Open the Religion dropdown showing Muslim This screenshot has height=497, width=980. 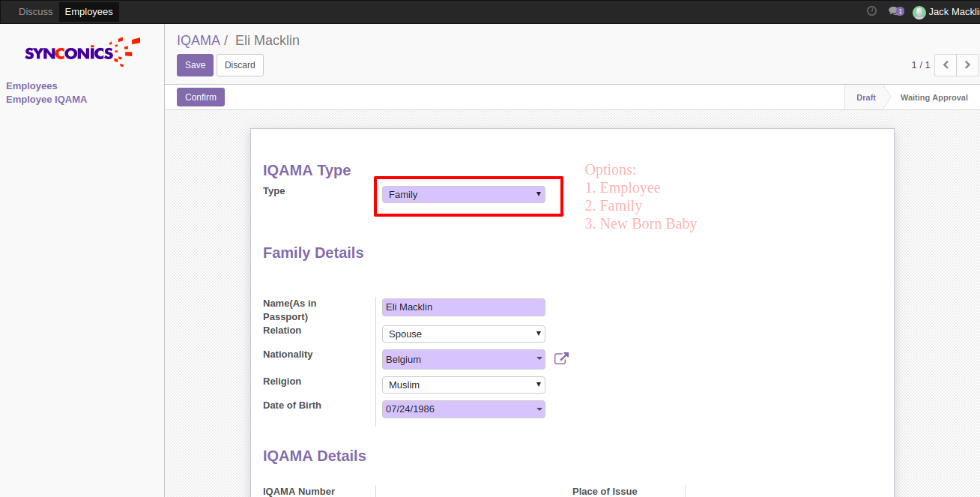[463, 385]
